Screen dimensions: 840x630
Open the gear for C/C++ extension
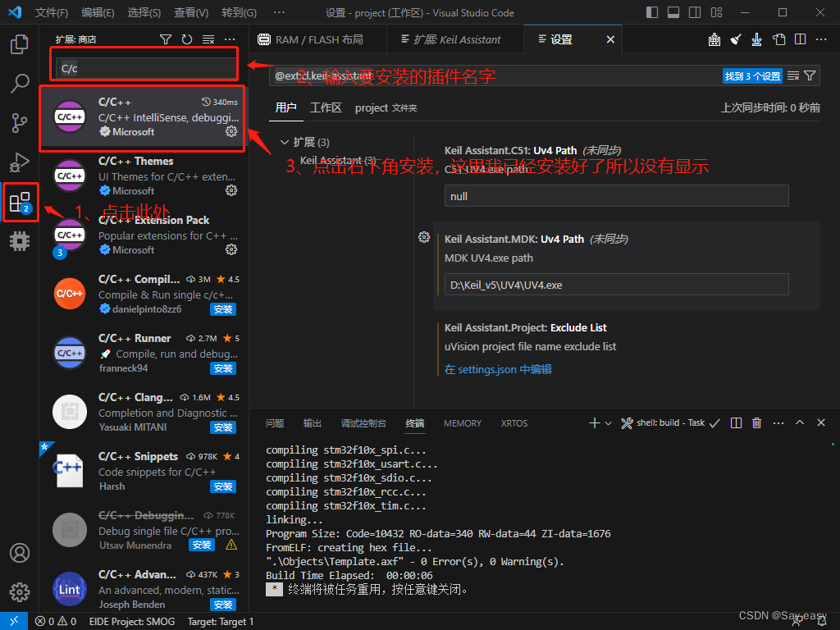pyautogui.click(x=231, y=131)
